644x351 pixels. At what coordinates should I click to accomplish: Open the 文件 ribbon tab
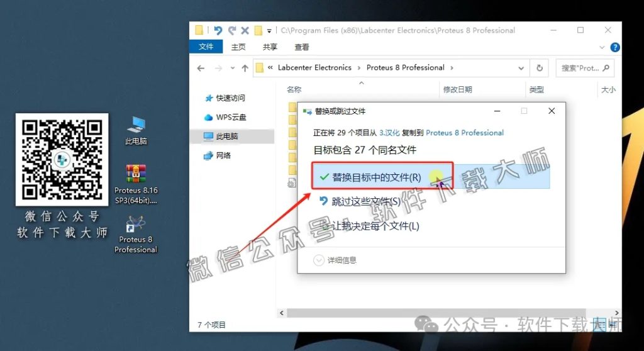tap(206, 47)
